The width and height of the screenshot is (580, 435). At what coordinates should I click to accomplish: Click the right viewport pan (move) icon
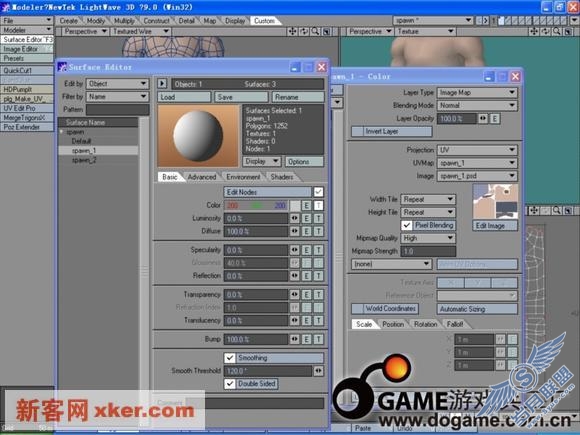[x=534, y=31]
